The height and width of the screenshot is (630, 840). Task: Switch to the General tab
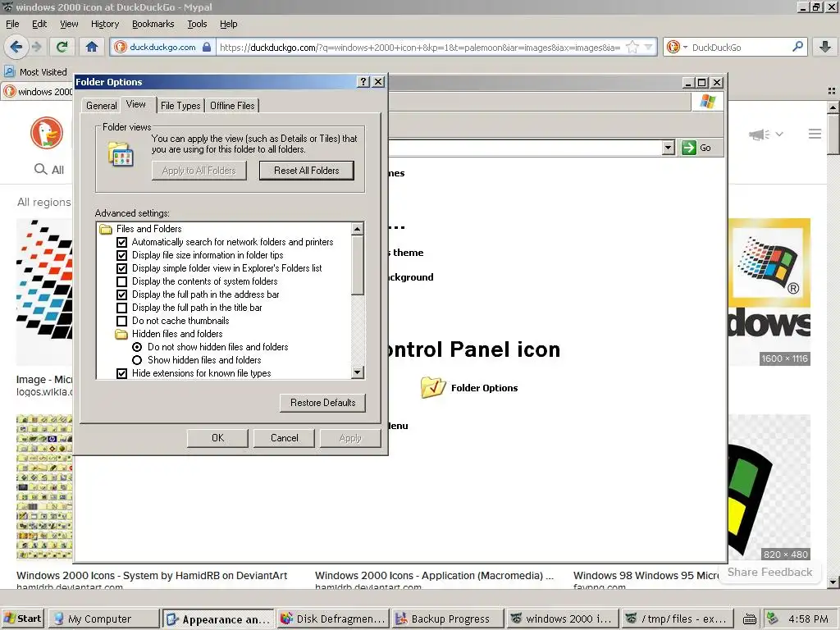pos(101,106)
